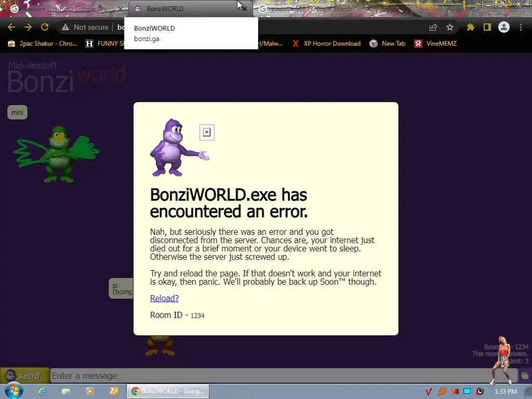The image size is (532, 399).
Task: Focus the Enter a message field
Action: coord(283,376)
